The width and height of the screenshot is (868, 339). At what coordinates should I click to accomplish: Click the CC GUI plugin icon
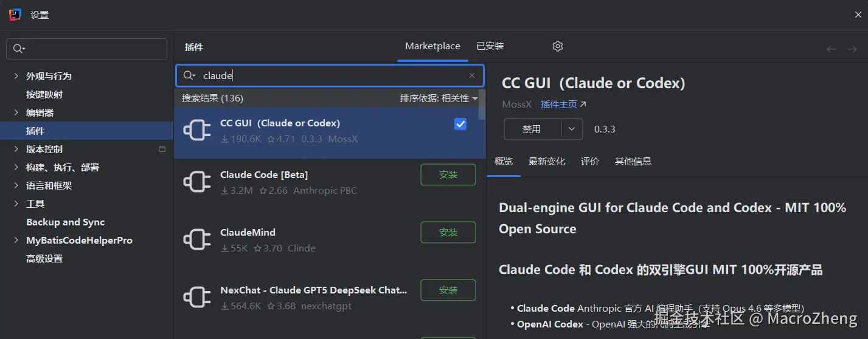[x=197, y=131]
